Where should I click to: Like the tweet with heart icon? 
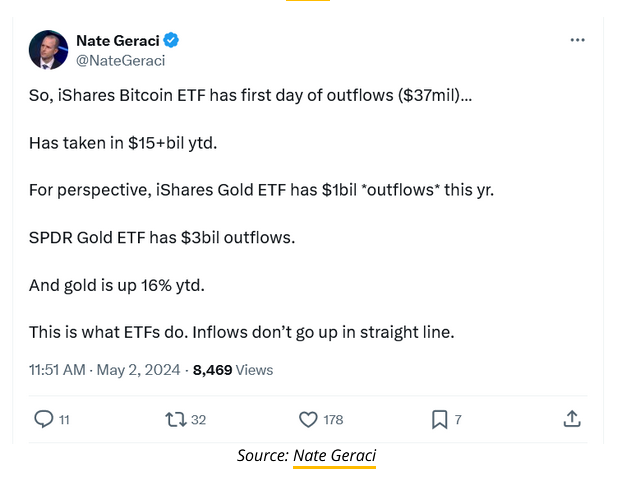click(x=308, y=419)
